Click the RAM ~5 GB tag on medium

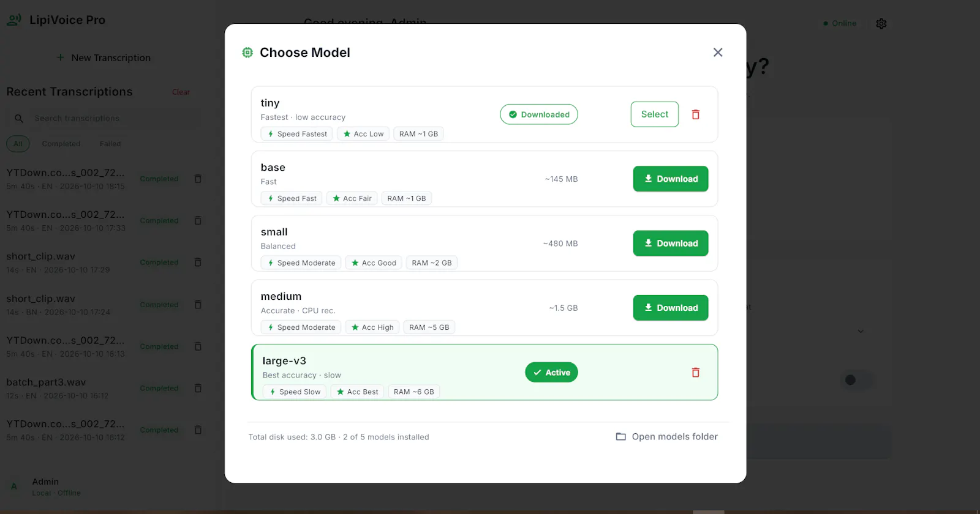[429, 327]
